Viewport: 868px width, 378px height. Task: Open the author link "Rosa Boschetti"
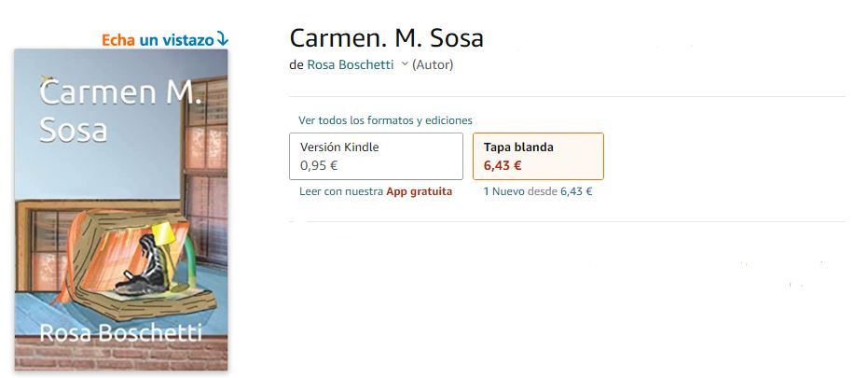click(x=351, y=64)
